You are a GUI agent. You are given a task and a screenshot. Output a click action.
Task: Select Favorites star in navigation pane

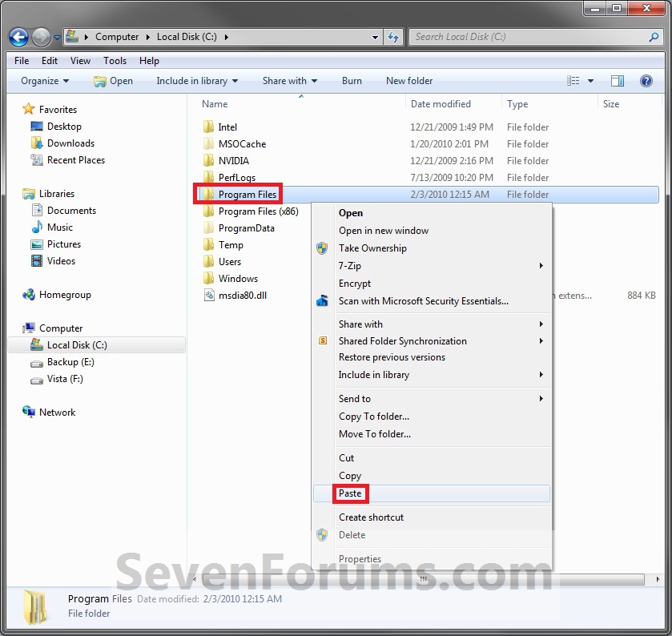coord(28,109)
